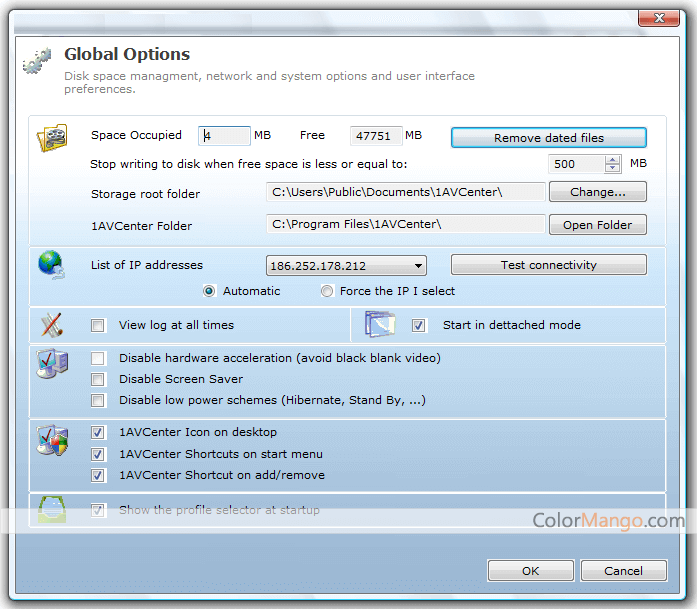Click Open Folder for 1AVCenter
The image size is (697, 609).
[x=597, y=225]
